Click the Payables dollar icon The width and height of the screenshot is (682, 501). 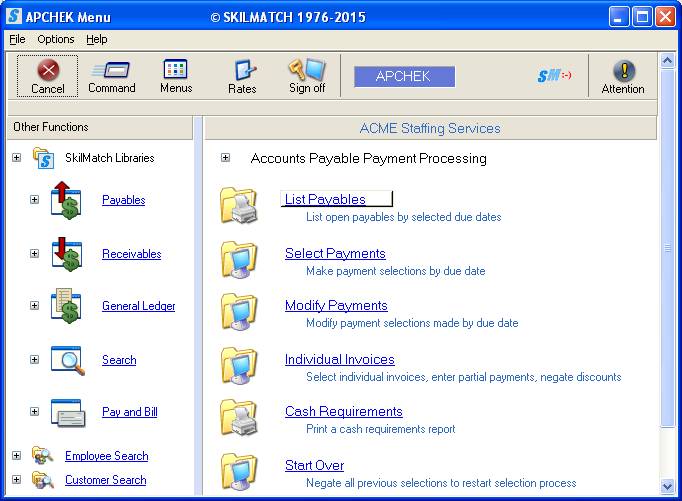(x=66, y=200)
